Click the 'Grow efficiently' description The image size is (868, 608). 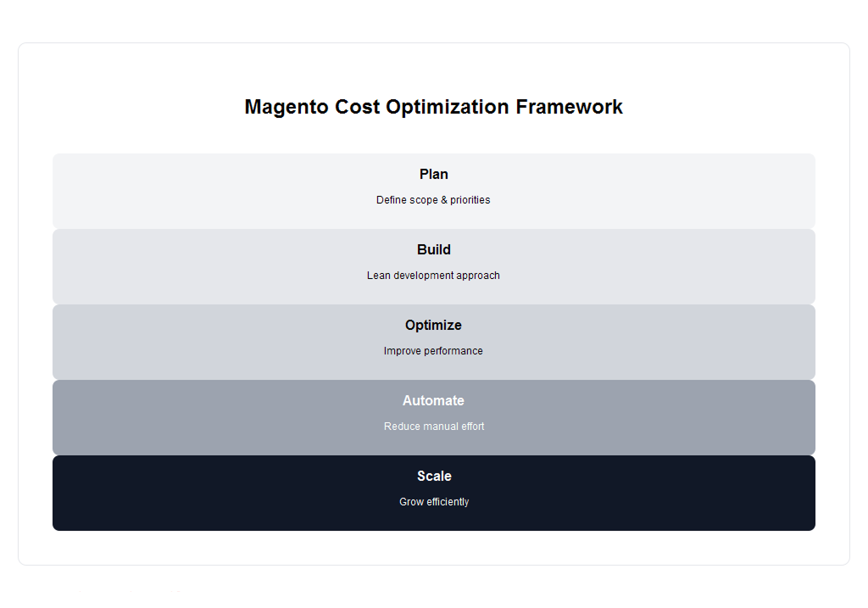(x=433, y=502)
